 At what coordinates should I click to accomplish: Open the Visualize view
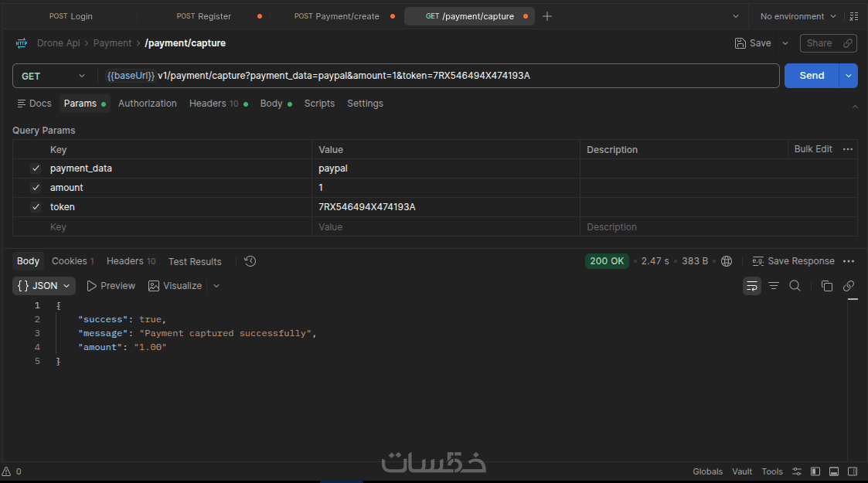click(175, 286)
